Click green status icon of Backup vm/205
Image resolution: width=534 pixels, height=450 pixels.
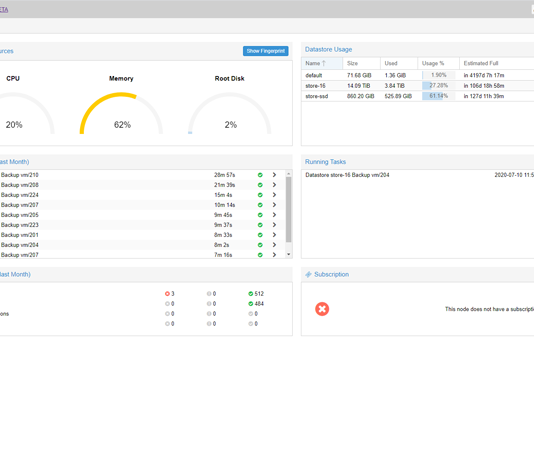(x=260, y=215)
